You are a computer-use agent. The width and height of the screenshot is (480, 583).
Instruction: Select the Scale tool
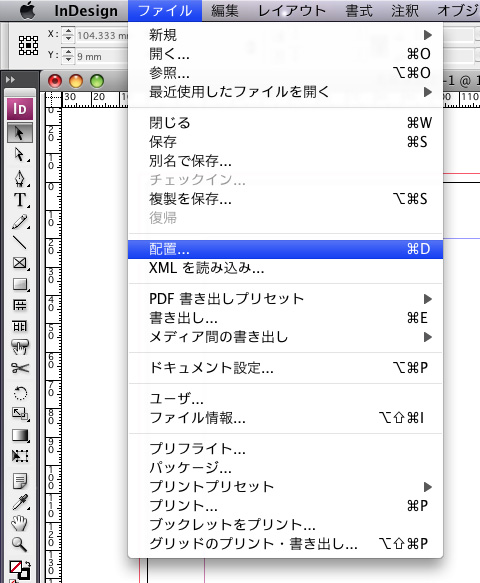point(20,413)
